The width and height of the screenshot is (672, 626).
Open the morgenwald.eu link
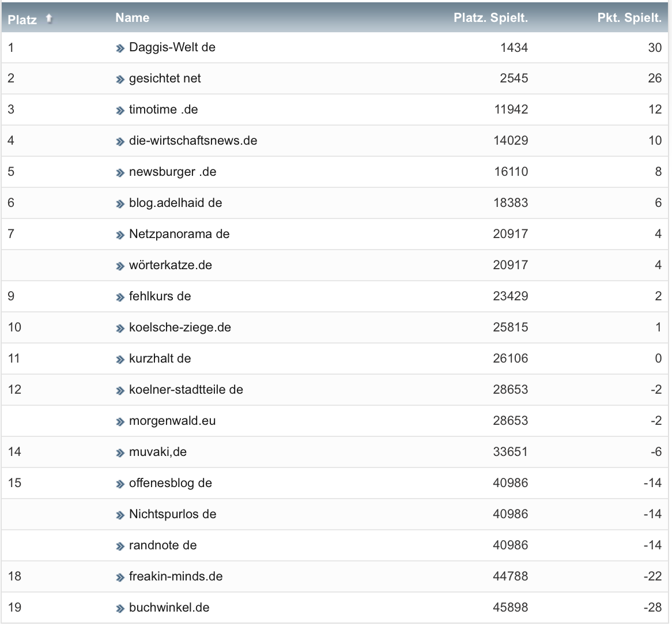172,421
